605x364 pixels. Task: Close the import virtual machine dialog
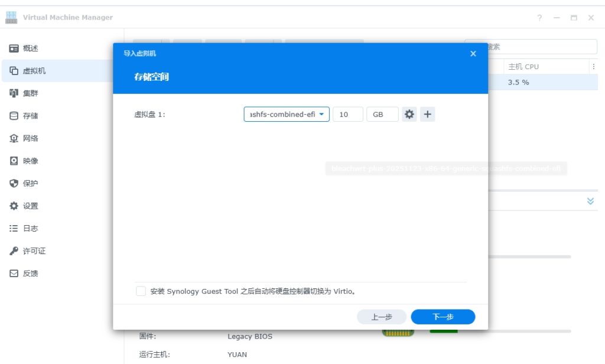(x=473, y=53)
